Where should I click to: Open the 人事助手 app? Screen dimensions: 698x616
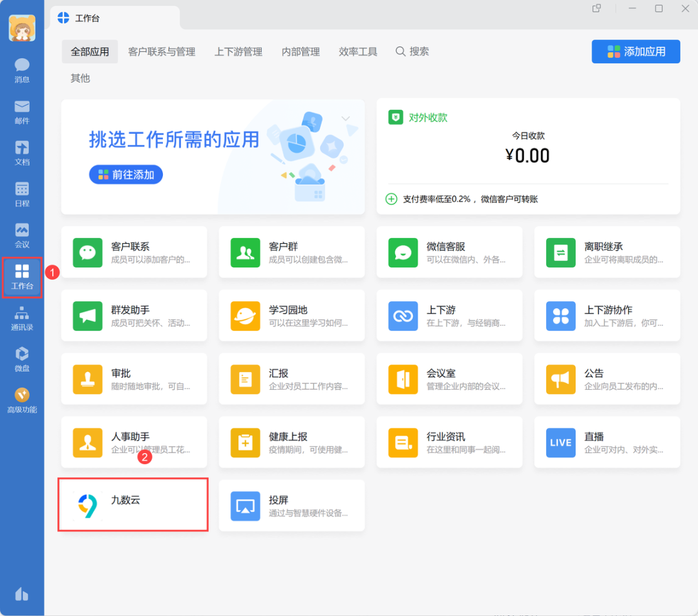tap(134, 442)
